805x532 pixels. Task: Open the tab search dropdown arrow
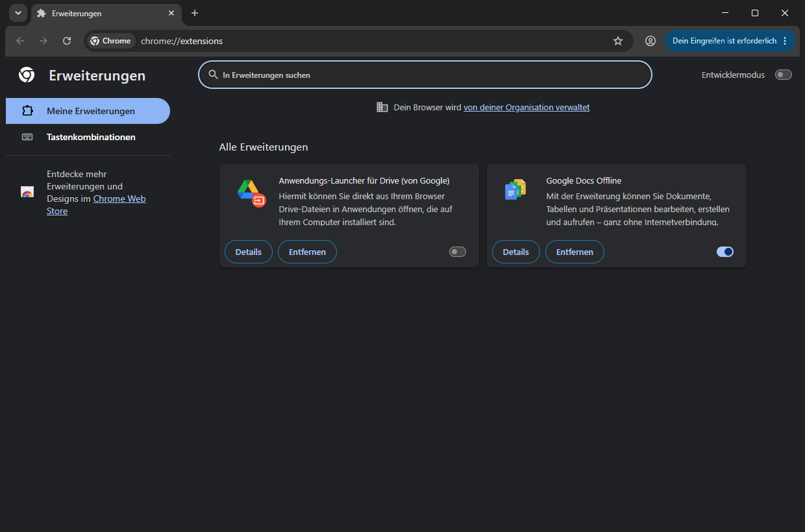pos(18,13)
